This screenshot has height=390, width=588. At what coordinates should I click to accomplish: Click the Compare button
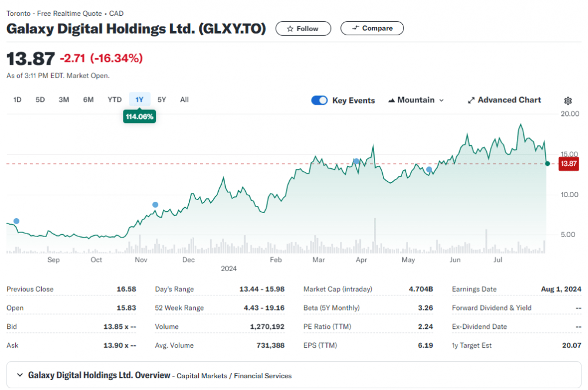coord(372,28)
